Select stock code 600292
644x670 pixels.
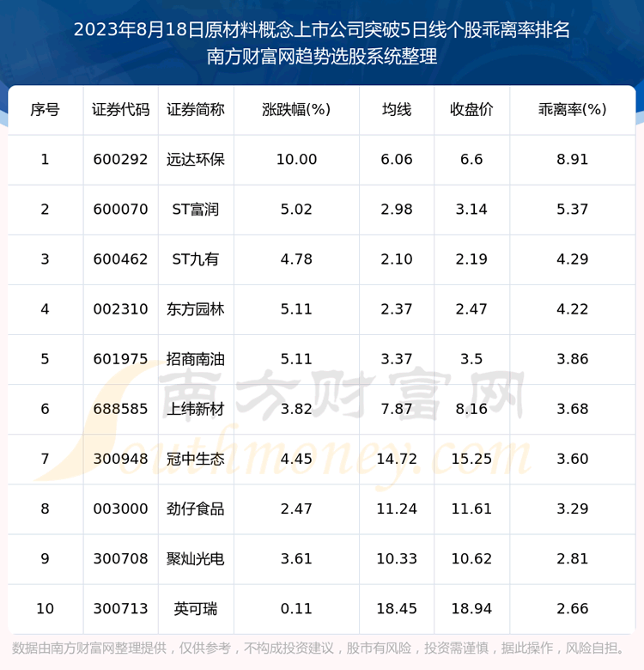coord(120,160)
